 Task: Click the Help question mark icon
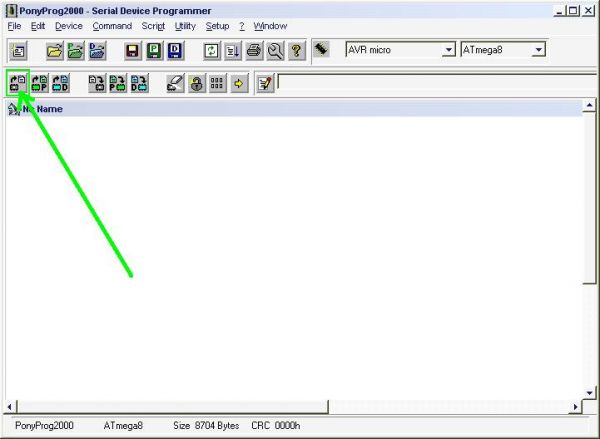296,50
